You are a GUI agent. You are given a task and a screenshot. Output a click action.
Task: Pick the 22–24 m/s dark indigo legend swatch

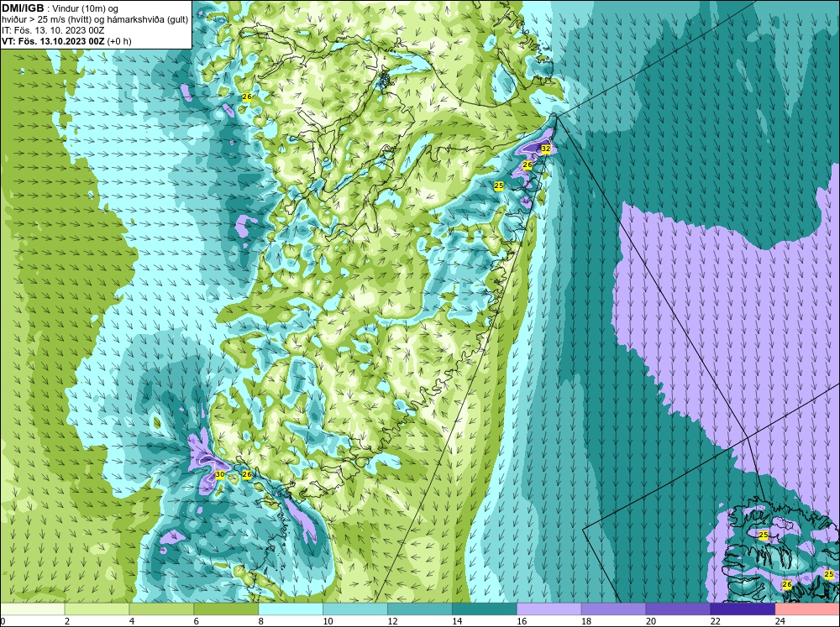pyautogui.click(x=743, y=609)
